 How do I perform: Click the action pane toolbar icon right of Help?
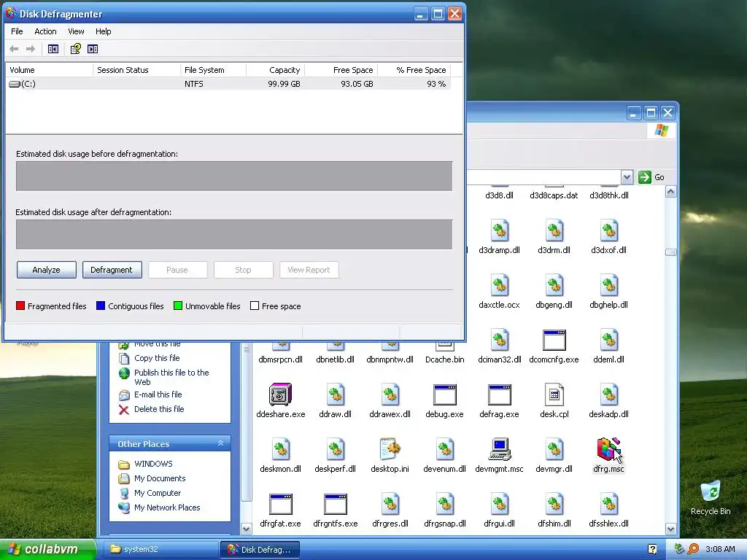point(93,49)
